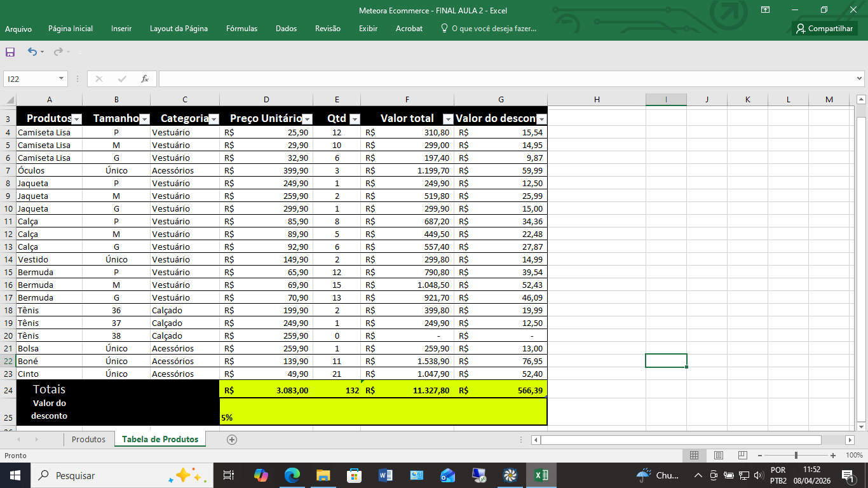
Task: Click the Compartilhar button
Action: [825, 29]
